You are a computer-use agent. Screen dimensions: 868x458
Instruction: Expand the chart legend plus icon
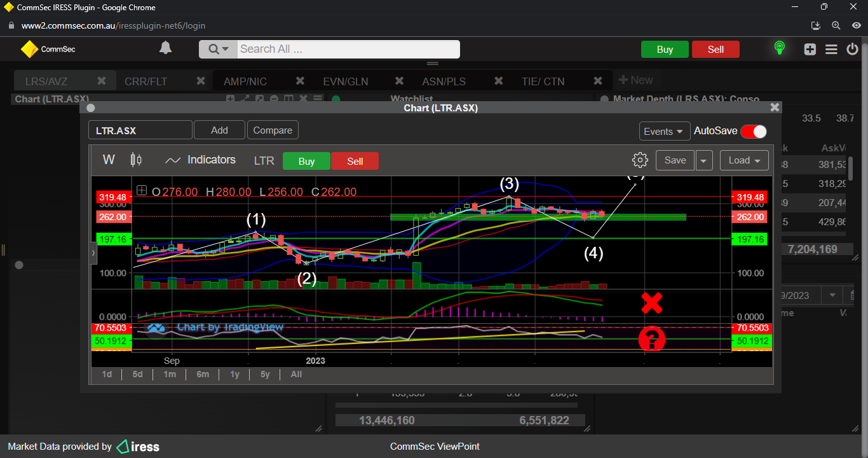[x=142, y=191]
